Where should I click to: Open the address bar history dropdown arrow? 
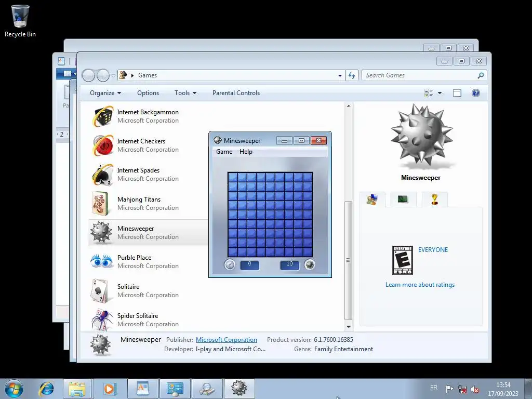tap(340, 75)
